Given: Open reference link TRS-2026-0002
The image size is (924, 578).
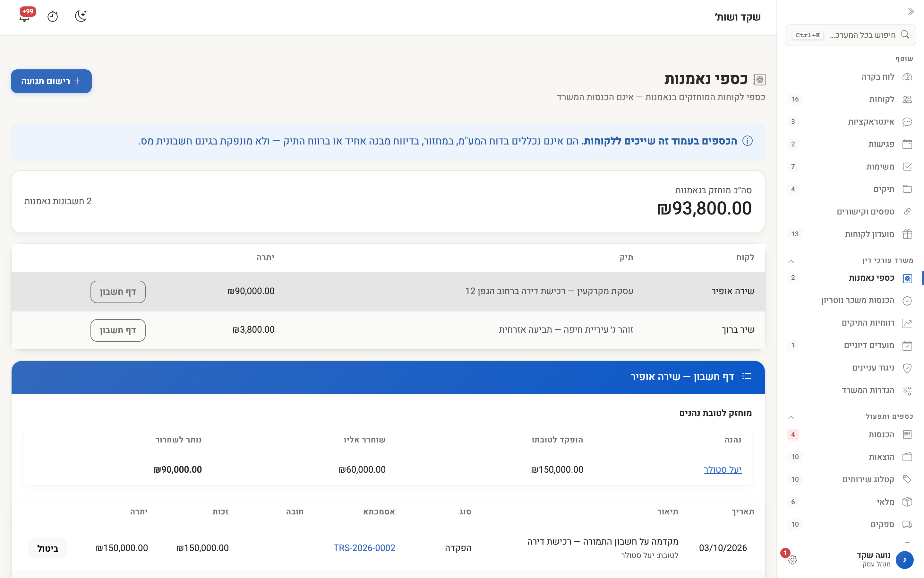Looking at the screenshot, I should point(364,548).
